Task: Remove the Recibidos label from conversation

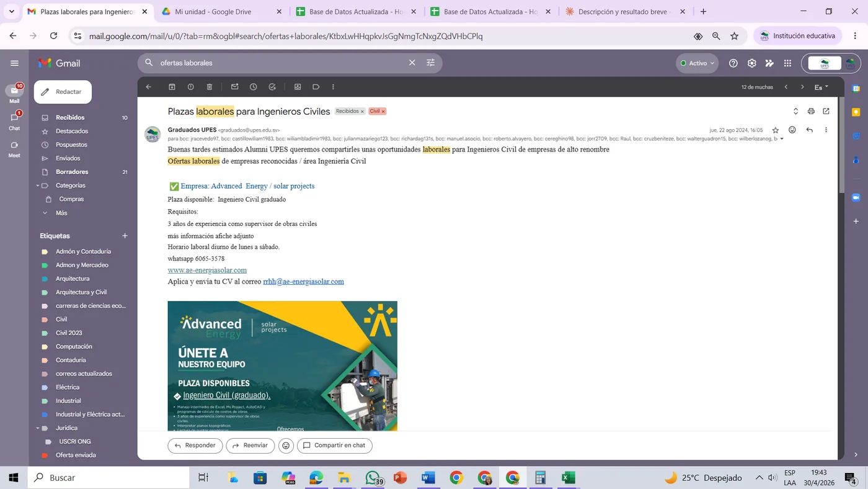Action: 362,111
